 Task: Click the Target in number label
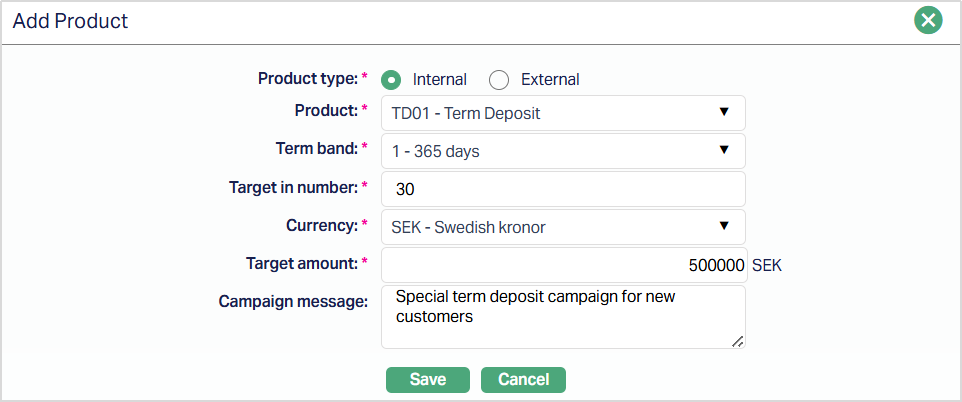pyautogui.click(x=293, y=186)
